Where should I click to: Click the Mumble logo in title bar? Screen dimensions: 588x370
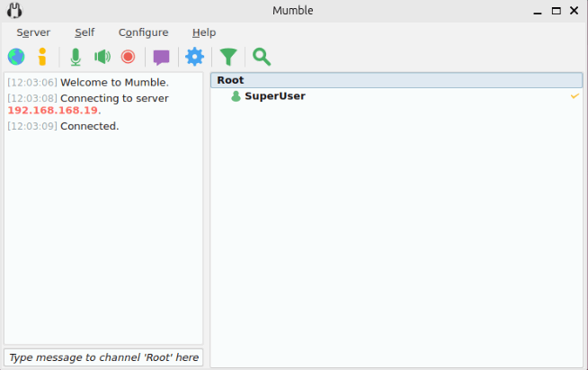coord(14,11)
